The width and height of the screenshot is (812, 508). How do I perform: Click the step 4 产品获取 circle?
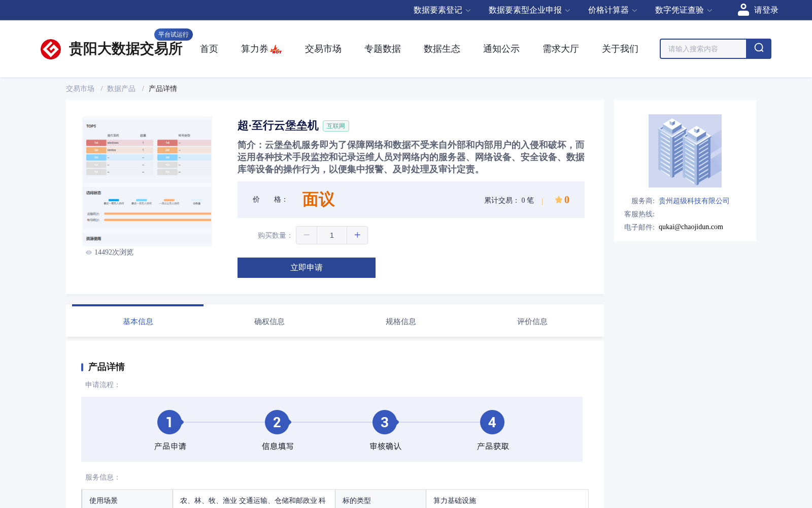pyautogui.click(x=492, y=422)
